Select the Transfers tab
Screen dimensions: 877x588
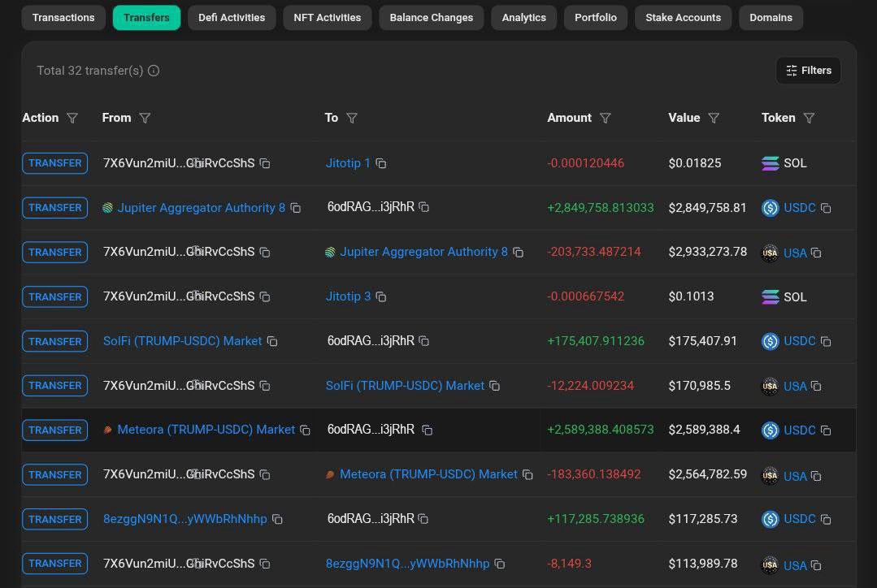tap(146, 17)
